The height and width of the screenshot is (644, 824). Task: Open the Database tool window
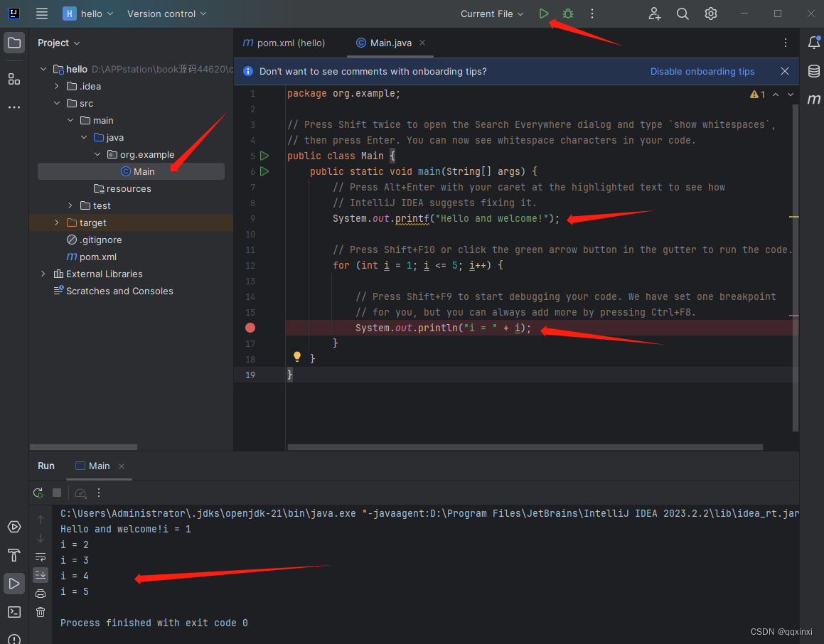point(814,71)
